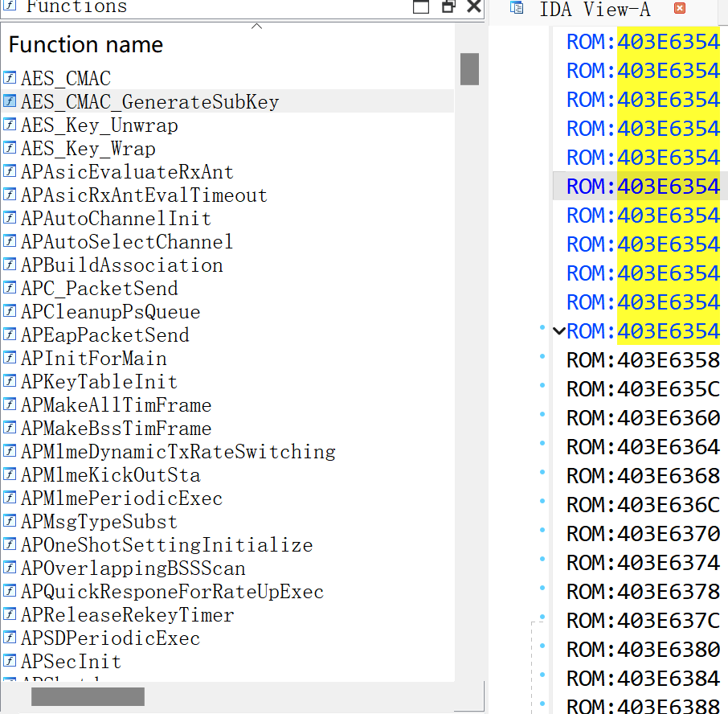Click the function icon next to APSecInit
The height and width of the screenshot is (714, 728).
pos(10,661)
